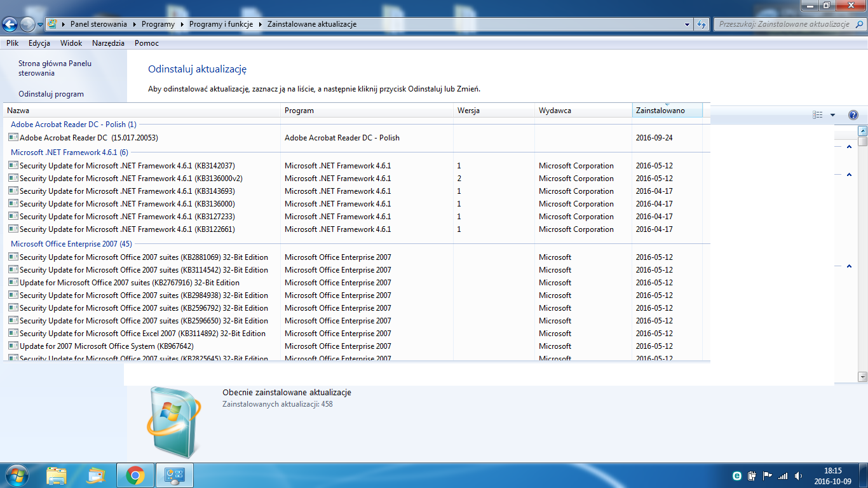Sort by the Wydawca column header
This screenshot has height=488, width=868.
click(x=583, y=111)
